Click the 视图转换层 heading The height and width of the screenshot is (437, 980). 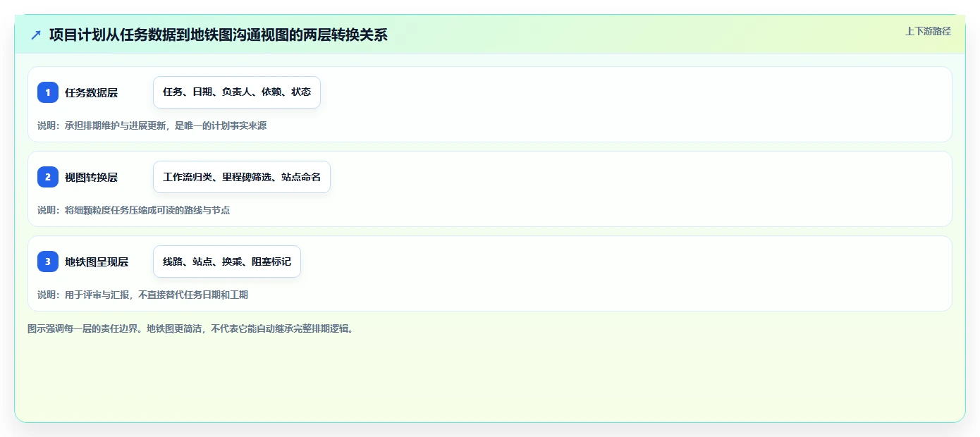click(91, 177)
